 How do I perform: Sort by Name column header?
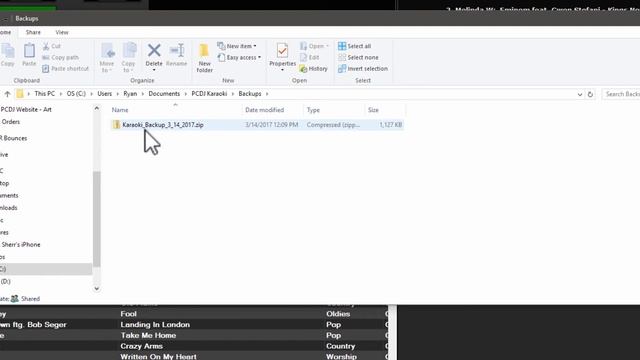pyautogui.click(x=120, y=110)
